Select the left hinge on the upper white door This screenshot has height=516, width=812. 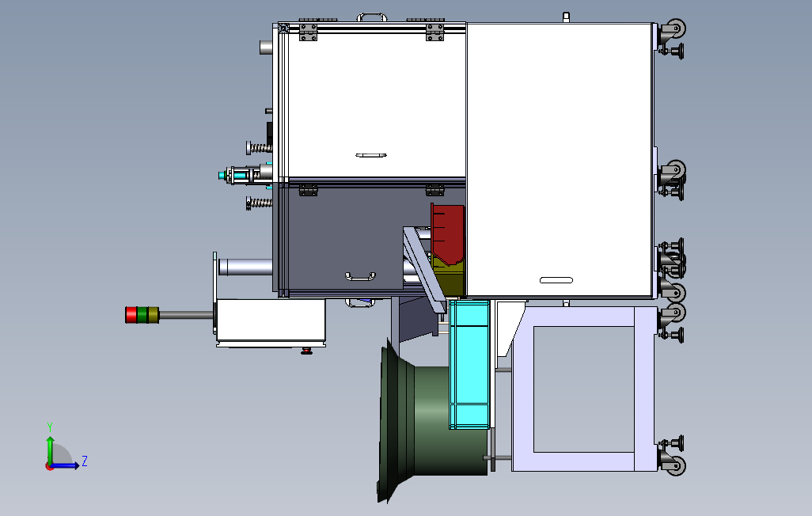[x=308, y=32]
